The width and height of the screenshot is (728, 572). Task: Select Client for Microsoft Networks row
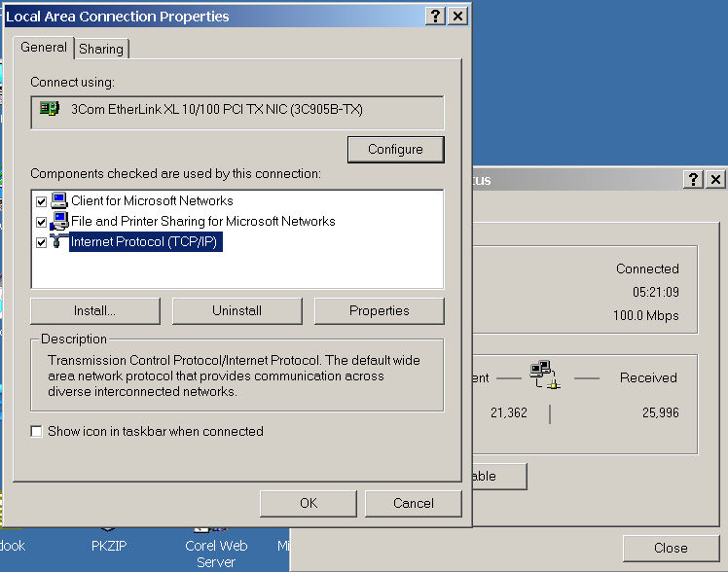152,200
